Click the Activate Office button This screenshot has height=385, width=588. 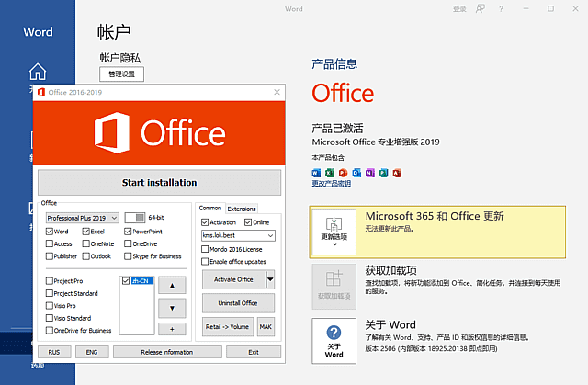pyautogui.click(x=233, y=279)
